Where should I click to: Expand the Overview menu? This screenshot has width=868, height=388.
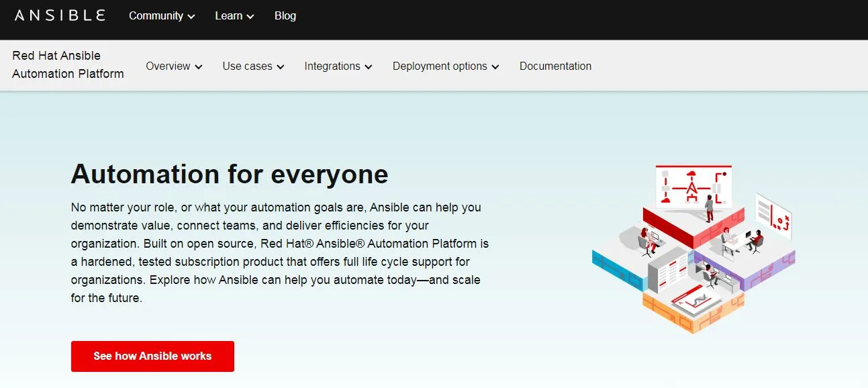174,66
